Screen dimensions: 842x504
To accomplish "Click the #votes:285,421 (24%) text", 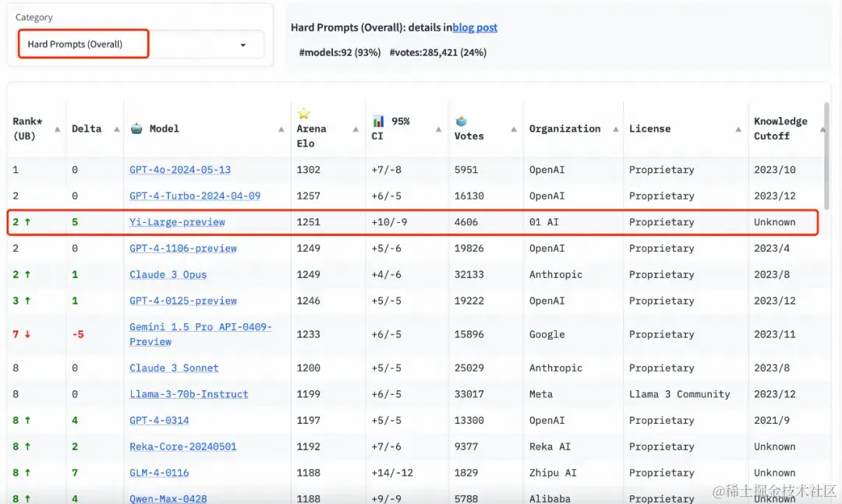I will tap(437, 53).
